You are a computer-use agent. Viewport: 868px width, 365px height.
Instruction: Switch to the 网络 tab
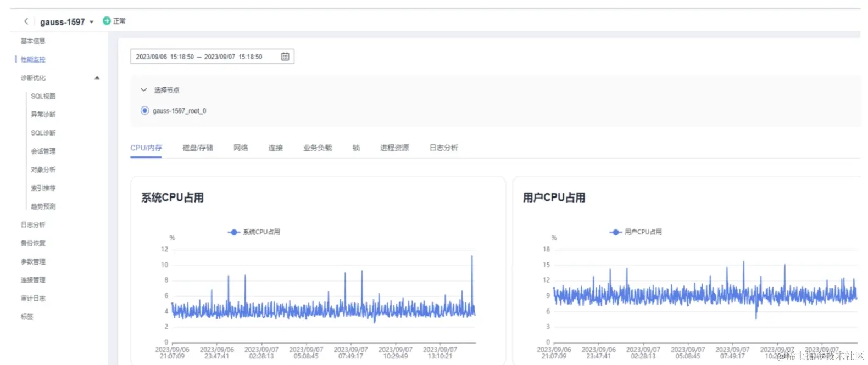coord(241,148)
